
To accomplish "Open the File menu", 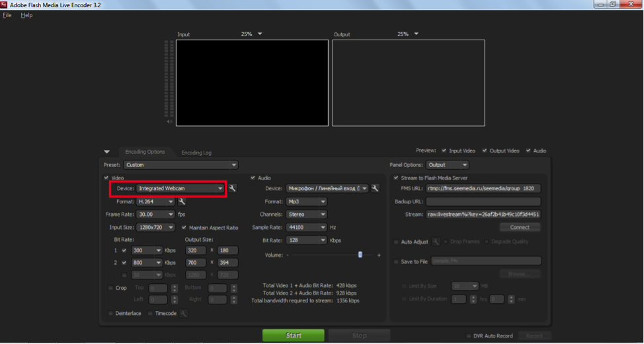I will 7,15.
